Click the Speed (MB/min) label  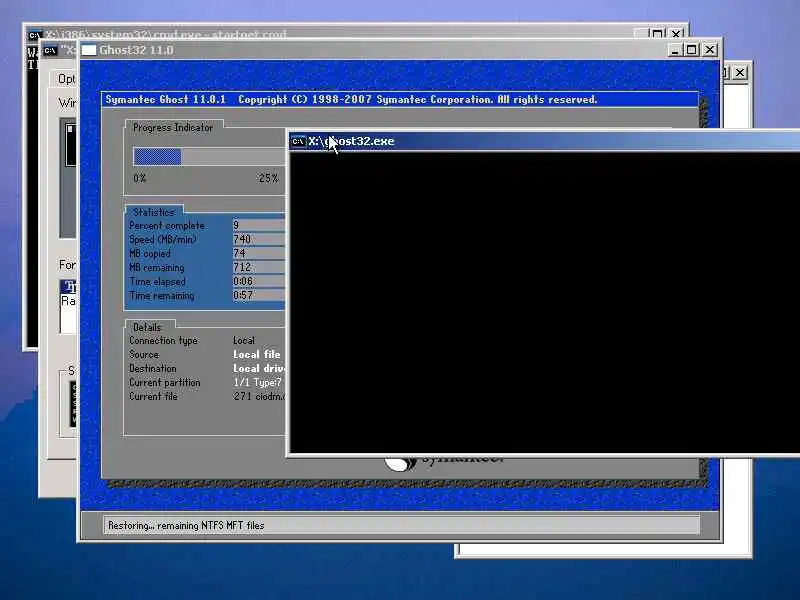coord(163,239)
